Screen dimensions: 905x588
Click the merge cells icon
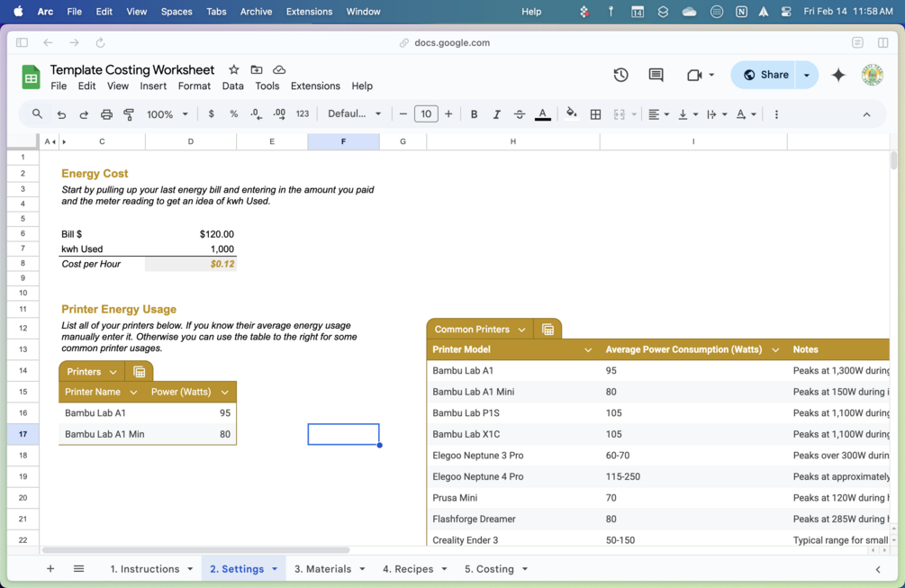click(620, 114)
